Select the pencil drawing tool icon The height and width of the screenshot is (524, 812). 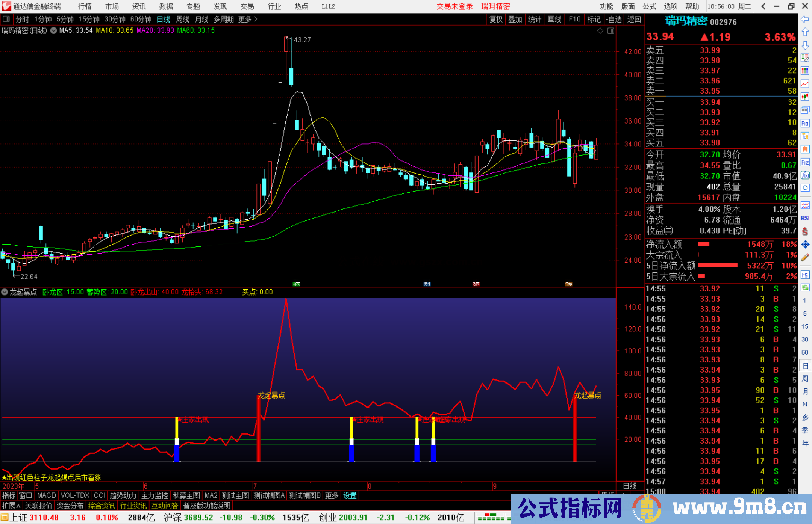(805, 258)
